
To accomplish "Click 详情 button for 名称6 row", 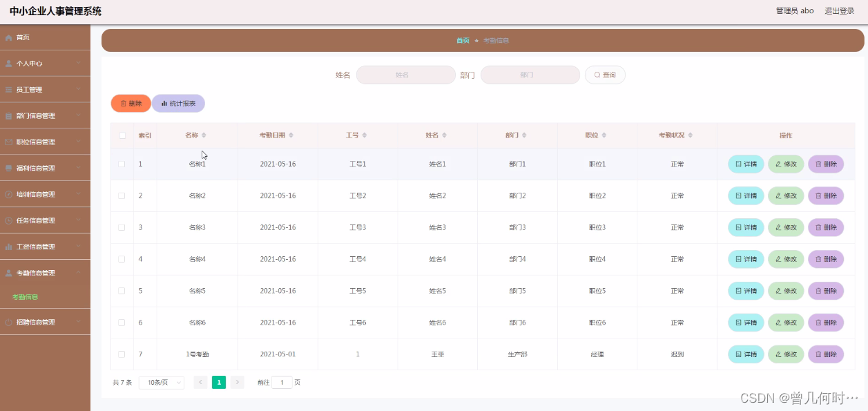I will (745, 322).
